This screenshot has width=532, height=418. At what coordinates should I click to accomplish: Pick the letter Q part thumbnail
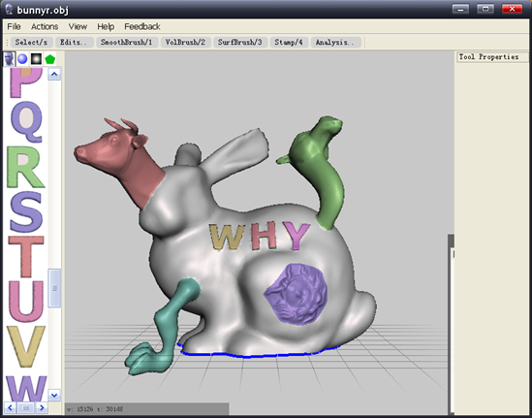pos(27,121)
